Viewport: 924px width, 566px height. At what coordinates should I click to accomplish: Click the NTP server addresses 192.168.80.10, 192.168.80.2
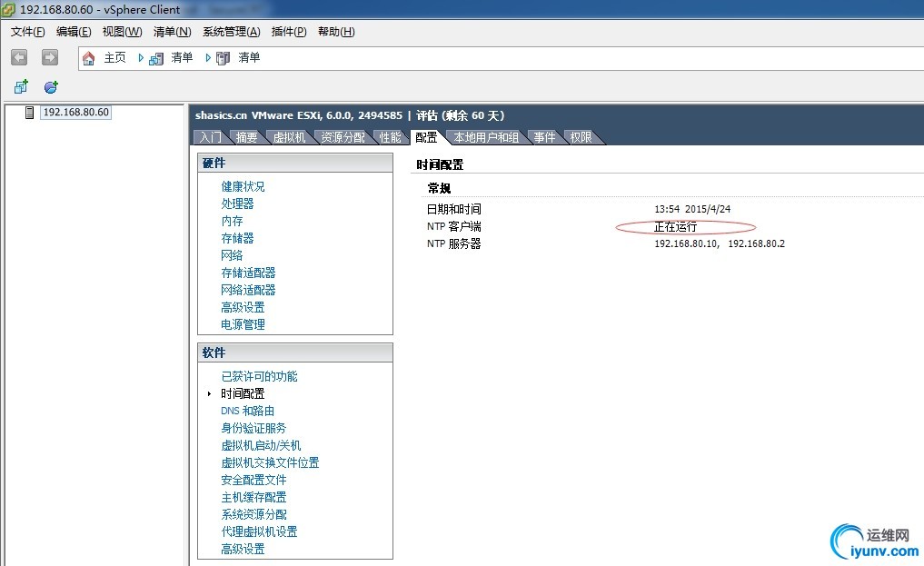(x=720, y=243)
